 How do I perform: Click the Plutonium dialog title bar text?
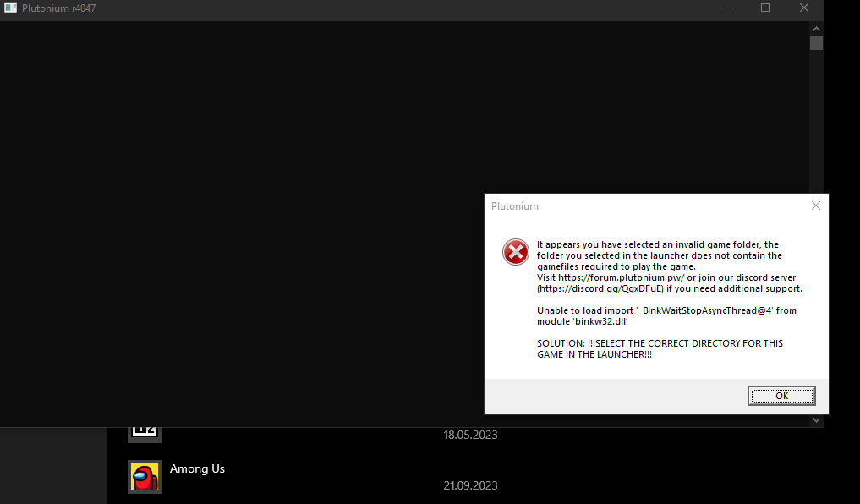pyautogui.click(x=514, y=206)
